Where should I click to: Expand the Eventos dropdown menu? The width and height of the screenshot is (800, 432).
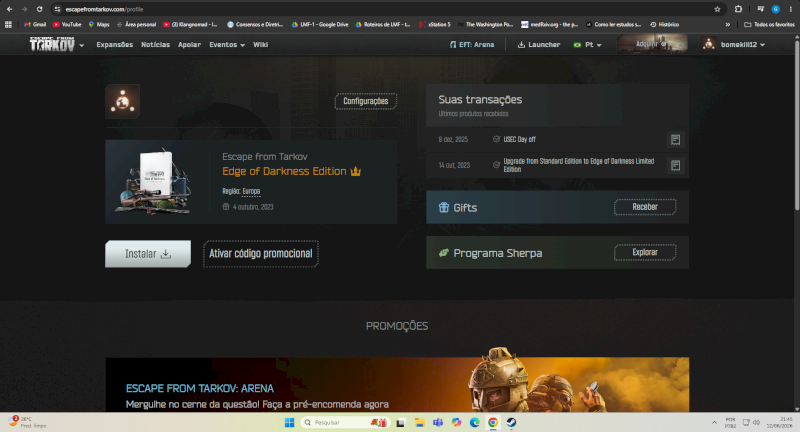(x=227, y=45)
